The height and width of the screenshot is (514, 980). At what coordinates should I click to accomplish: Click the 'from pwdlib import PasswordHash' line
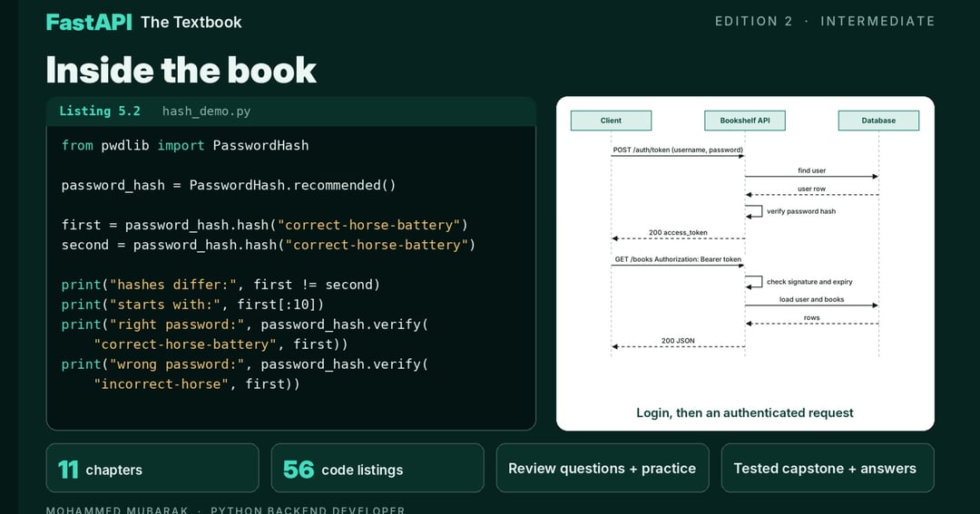click(185, 146)
